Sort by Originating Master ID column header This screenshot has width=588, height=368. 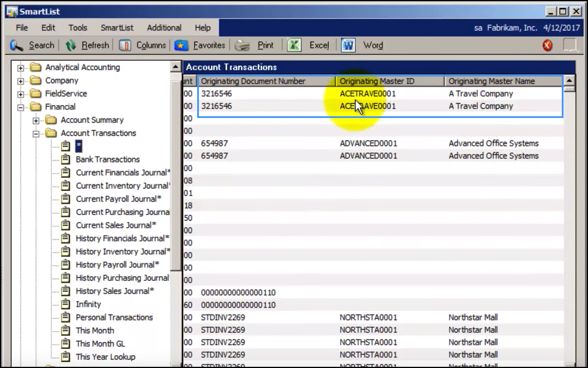coord(390,81)
